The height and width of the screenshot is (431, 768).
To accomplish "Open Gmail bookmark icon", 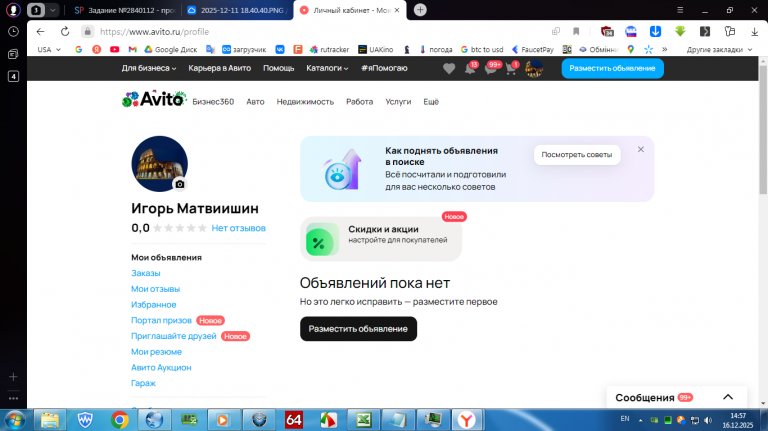I will tap(132, 49).
